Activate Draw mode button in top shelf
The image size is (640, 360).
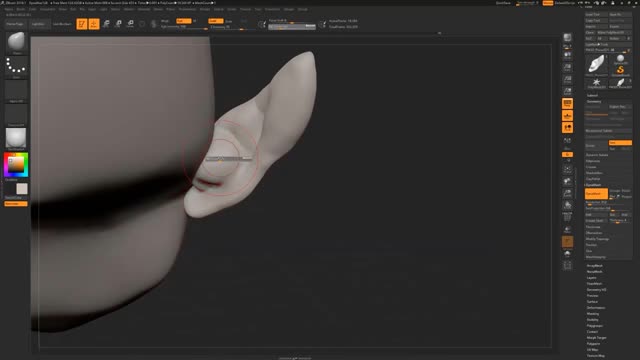click(x=94, y=24)
